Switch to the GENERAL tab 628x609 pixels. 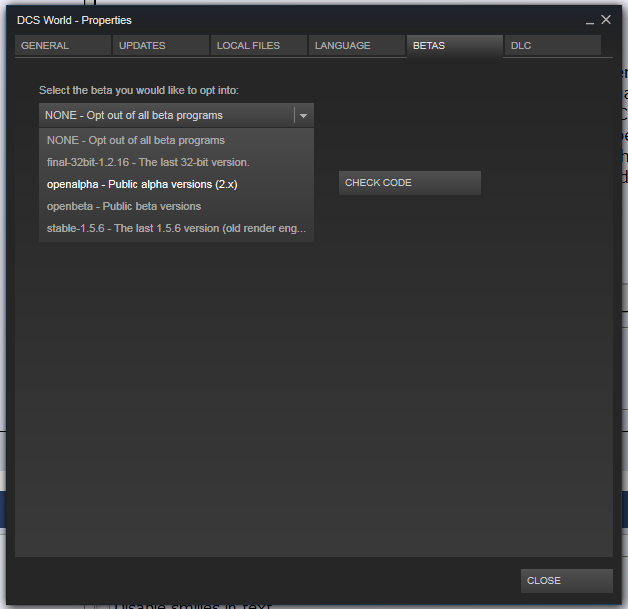(x=63, y=46)
